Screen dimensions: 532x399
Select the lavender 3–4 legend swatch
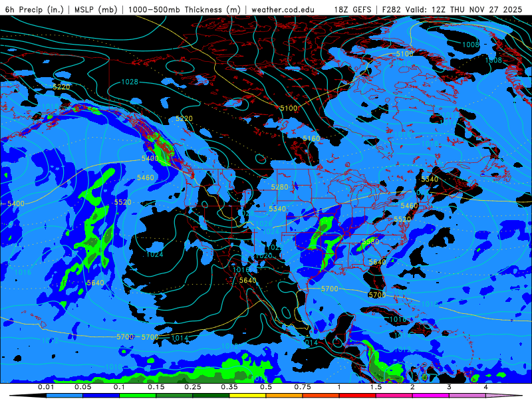467,396
